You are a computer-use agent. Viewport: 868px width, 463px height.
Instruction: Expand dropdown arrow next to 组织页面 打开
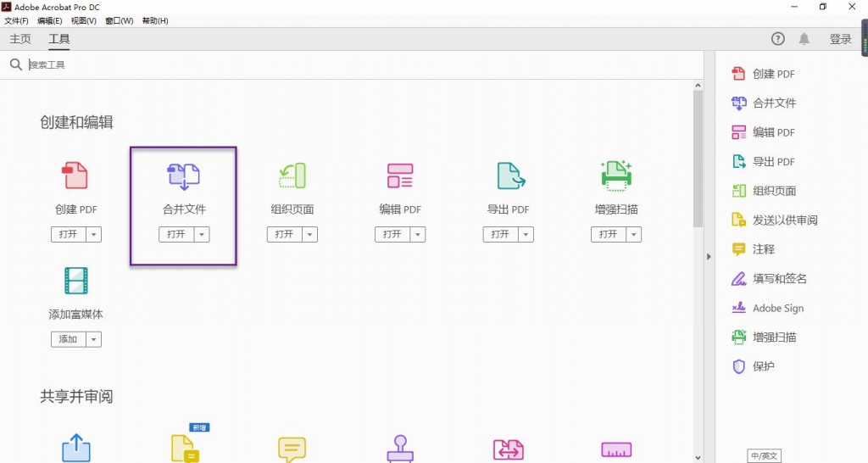tap(309, 234)
